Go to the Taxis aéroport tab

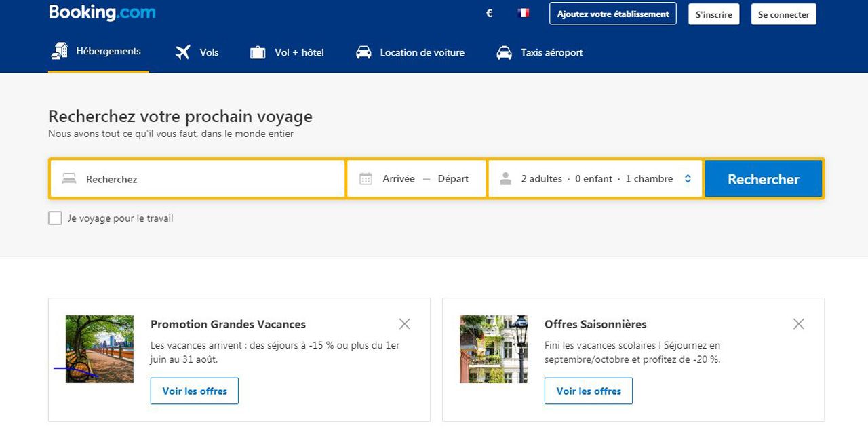540,52
